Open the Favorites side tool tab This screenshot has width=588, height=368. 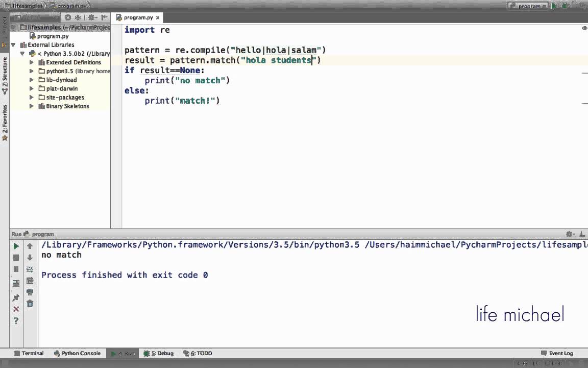coord(5,122)
